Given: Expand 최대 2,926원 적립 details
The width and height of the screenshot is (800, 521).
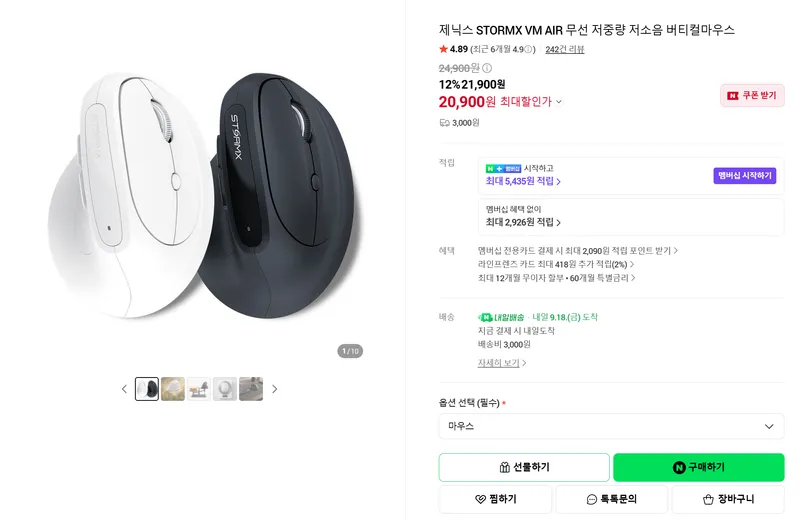Looking at the screenshot, I should (x=523, y=222).
